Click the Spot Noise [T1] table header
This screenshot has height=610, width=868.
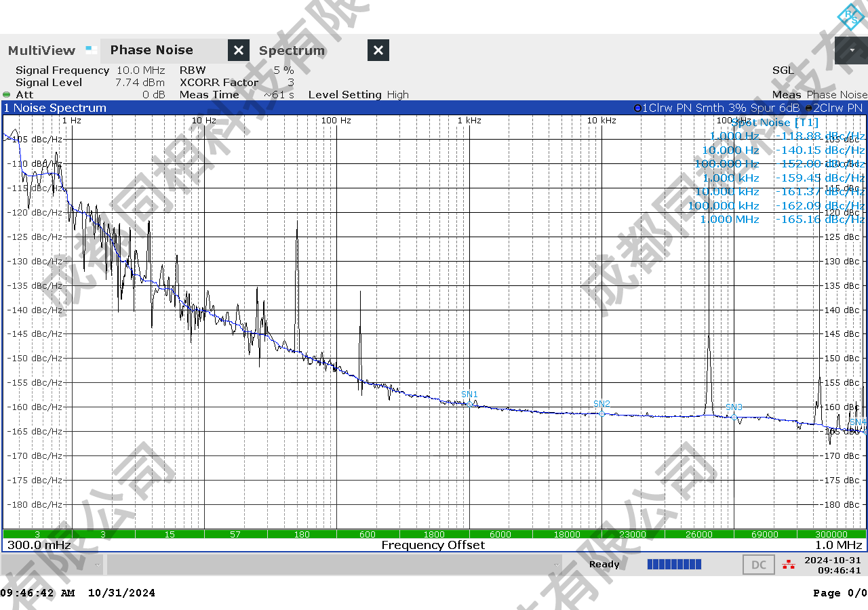[x=774, y=122]
